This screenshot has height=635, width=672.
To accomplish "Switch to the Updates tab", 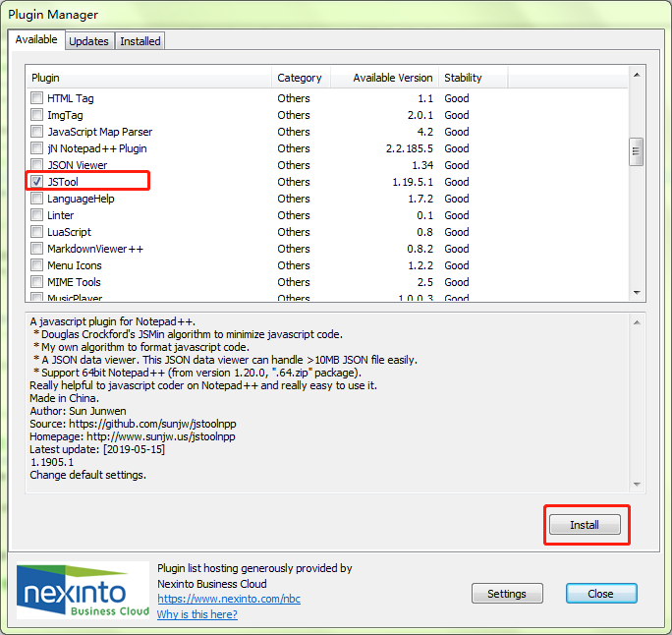I will click(89, 41).
